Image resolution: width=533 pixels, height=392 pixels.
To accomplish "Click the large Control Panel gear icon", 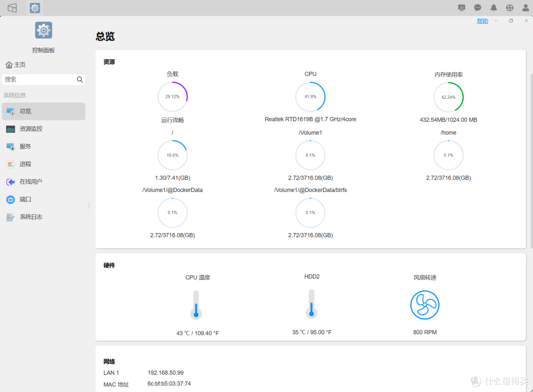I will click(x=43, y=31).
